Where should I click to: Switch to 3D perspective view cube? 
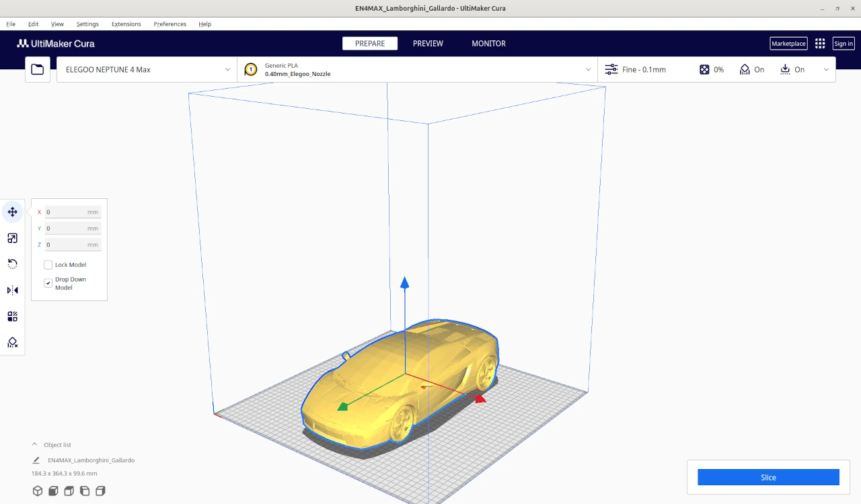38,491
